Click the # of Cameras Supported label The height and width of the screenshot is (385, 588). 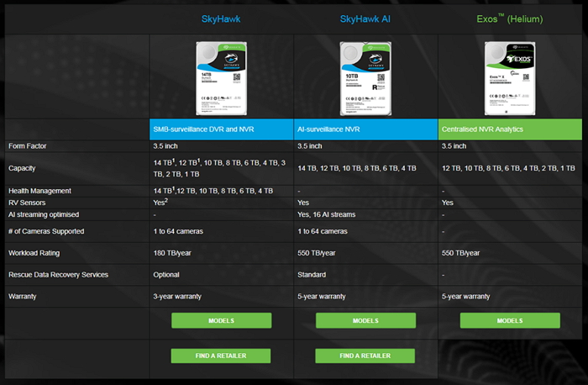(46, 231)
